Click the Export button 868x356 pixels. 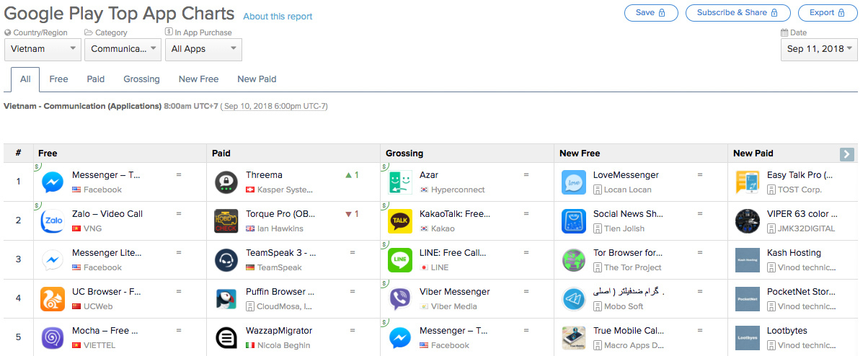pos(828,12)
